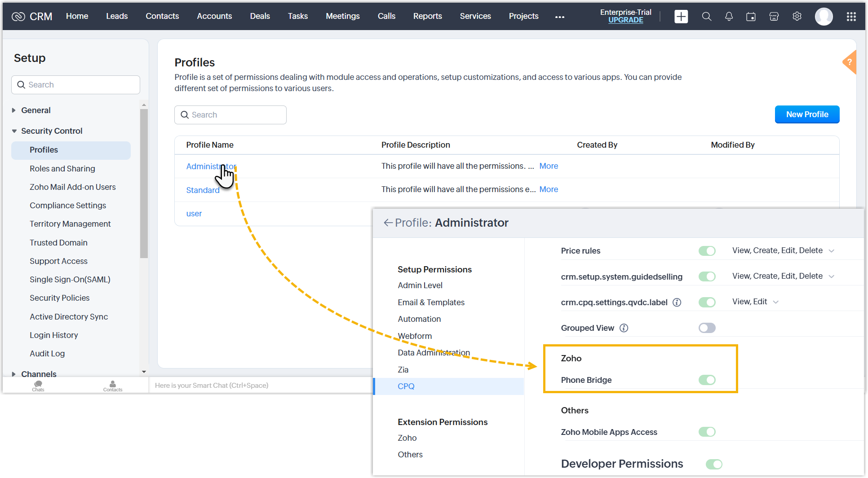
Task: Open the settings gear icon
Action: 797,17
